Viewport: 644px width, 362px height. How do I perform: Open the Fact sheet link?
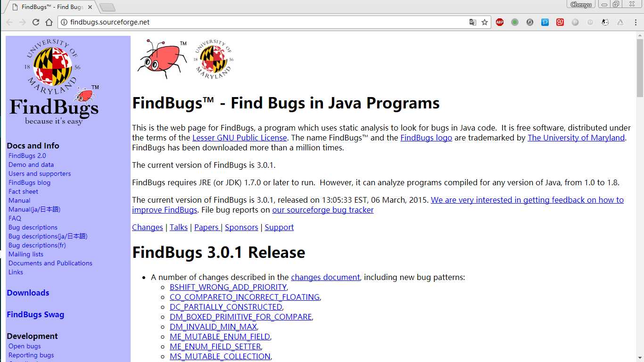[23, 191]
